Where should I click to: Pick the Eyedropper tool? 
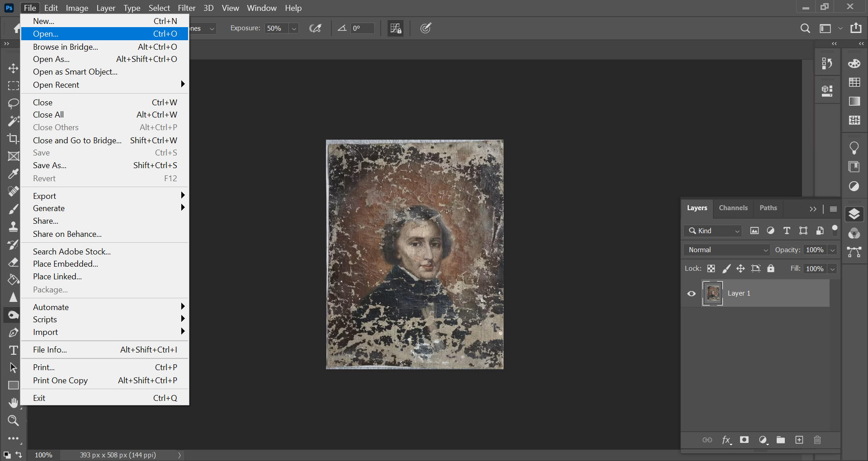[13, 174]
